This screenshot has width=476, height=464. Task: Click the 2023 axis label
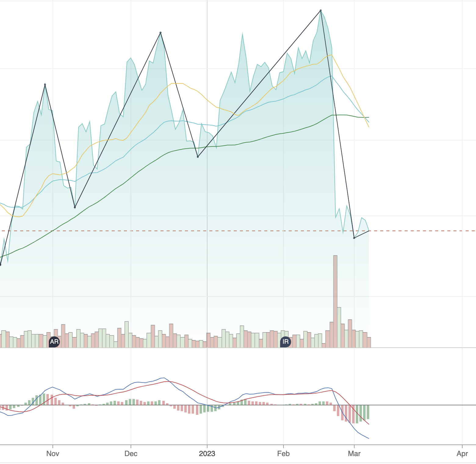tap(207, 454)
